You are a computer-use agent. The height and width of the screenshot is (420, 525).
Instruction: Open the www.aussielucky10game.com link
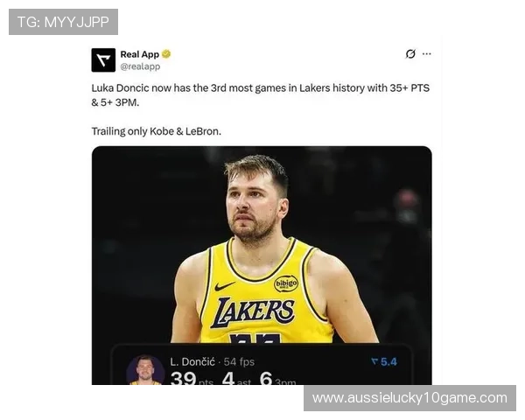[409, 398]
